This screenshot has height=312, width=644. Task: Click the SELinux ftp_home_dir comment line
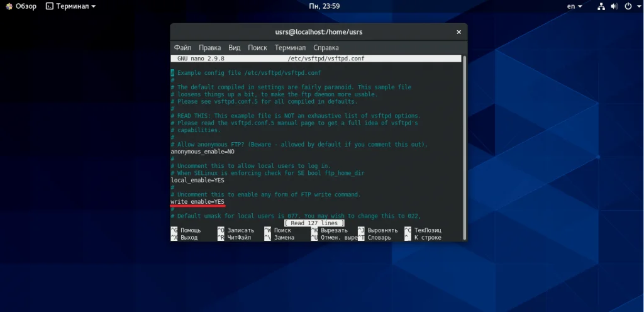268,173
